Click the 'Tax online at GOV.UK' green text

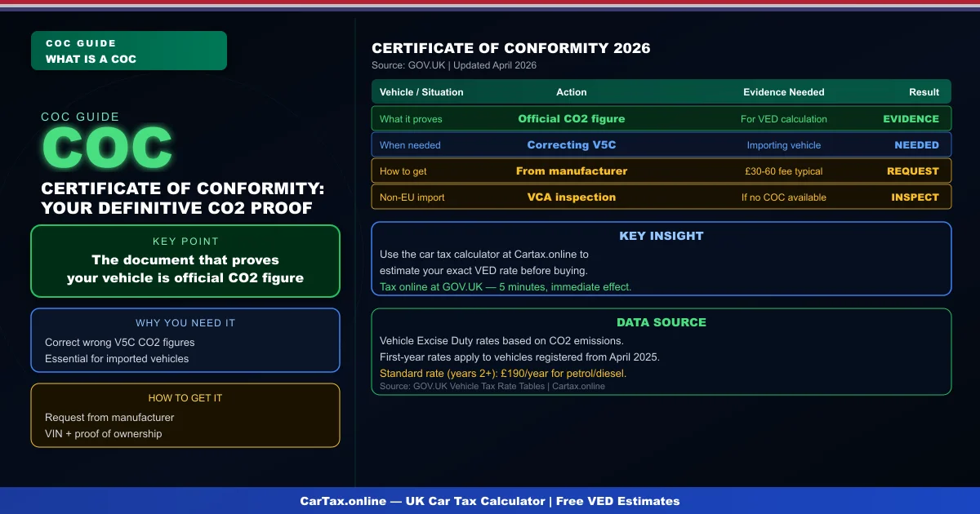[505, 286]
